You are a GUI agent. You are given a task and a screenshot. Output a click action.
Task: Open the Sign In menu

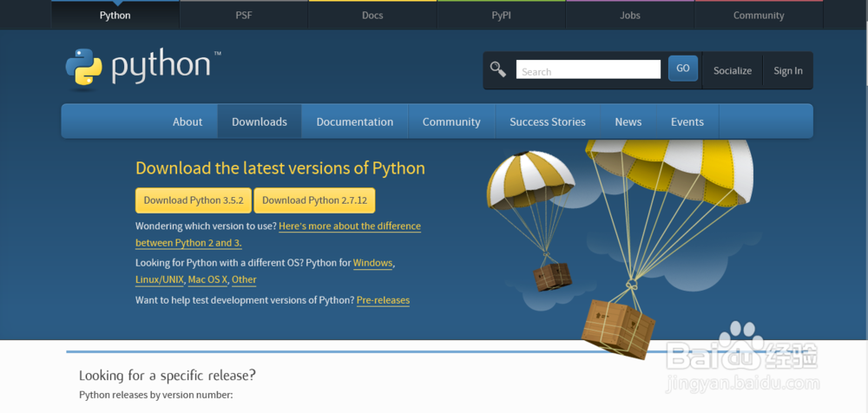tap(788, 70)
